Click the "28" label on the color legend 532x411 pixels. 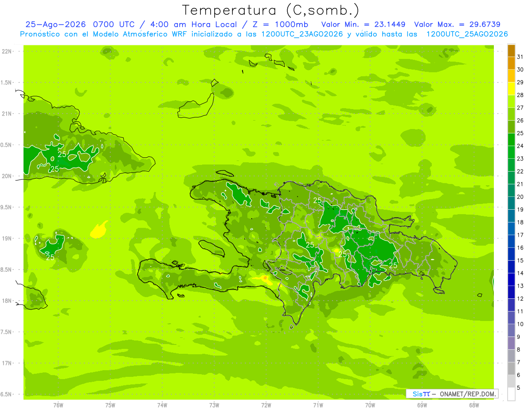520,95
